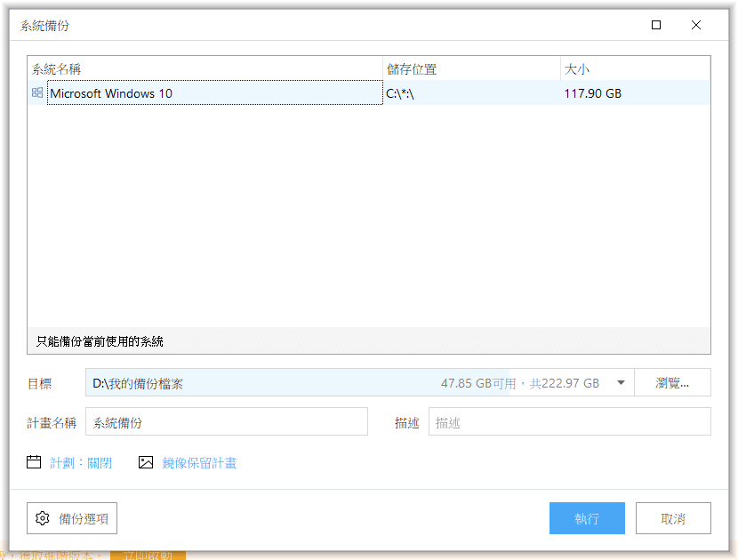Click the D:\我的備份檔案 target path field
Screen dimensions: 738x560
point(359,382)
